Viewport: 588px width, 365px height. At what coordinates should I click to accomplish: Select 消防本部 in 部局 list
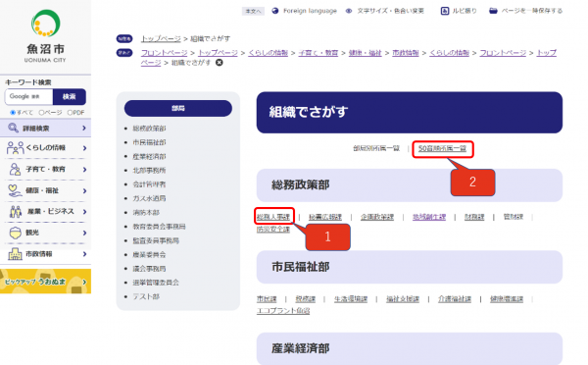(x=146, y=213)
